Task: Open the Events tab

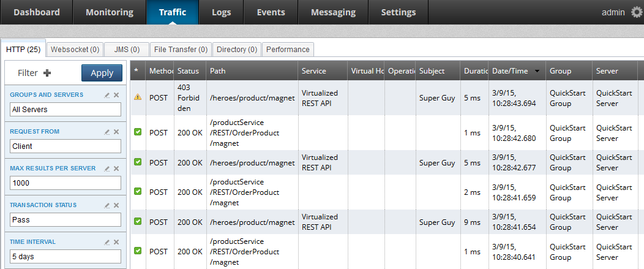Action: (x=271, y=12)
